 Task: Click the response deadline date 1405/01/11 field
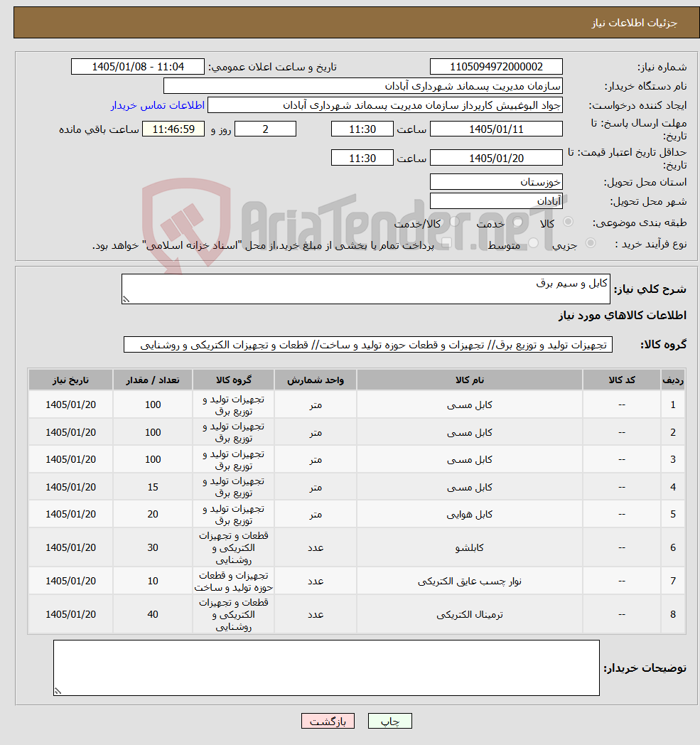pyautogui.click(x=496, y=129)
